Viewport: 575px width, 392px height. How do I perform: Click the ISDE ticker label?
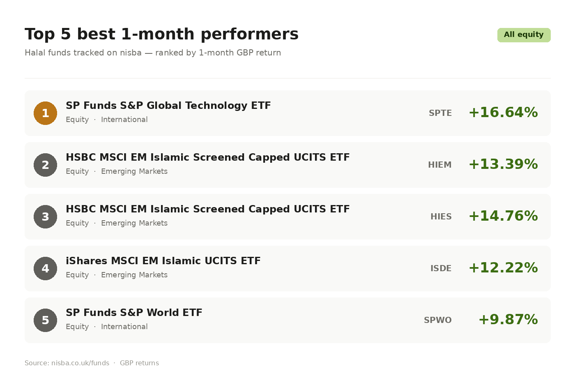coord(441,268)
